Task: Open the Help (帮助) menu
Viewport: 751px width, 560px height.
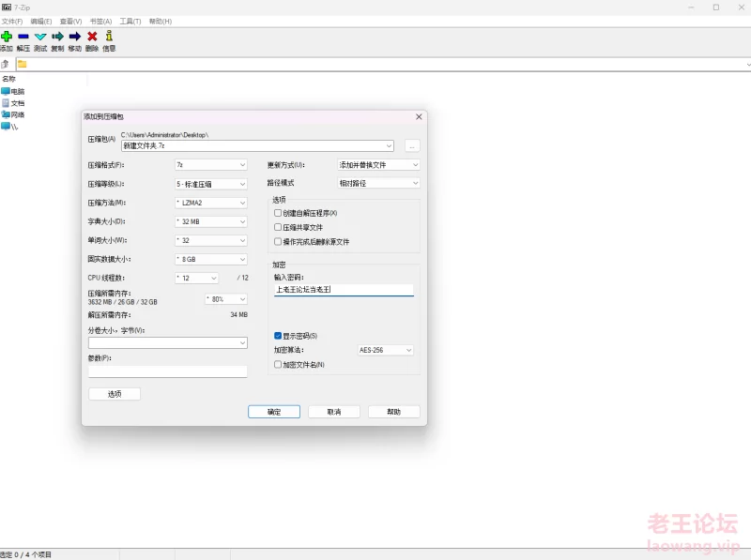Action: 161,22
